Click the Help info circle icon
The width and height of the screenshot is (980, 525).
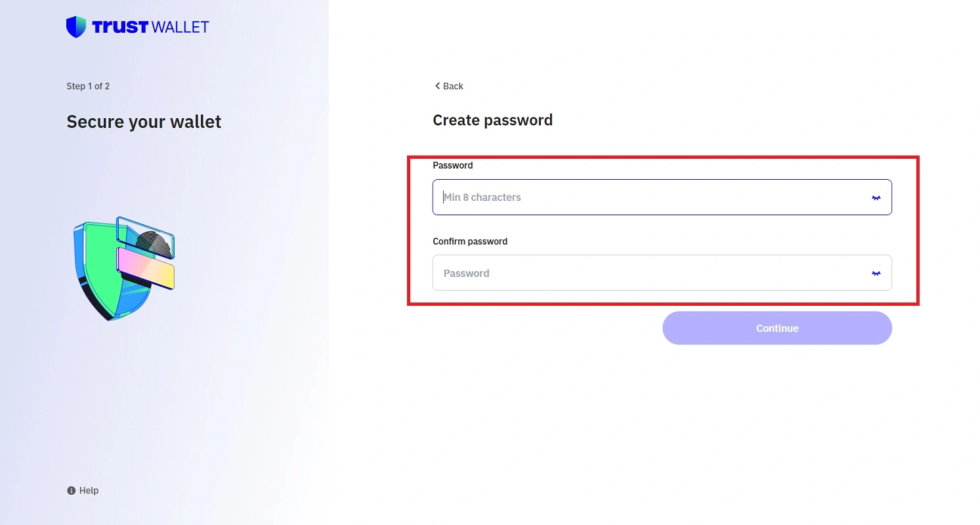71,490
